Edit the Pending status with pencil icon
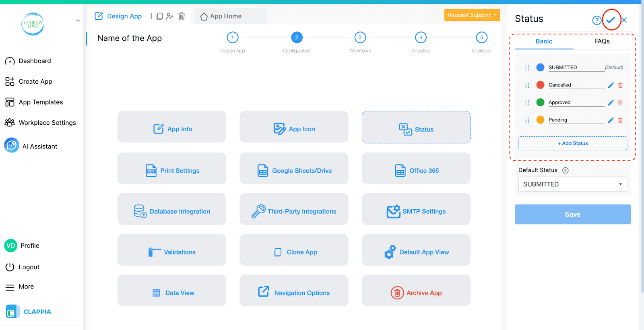 [x=611, y=120]
